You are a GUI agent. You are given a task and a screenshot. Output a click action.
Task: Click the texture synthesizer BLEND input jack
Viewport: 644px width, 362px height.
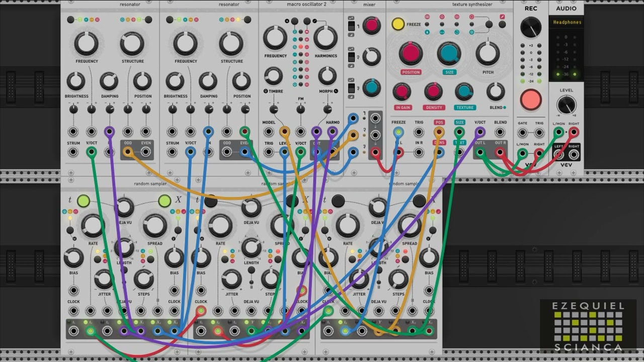pyautogui.click(x=500, y=132)
